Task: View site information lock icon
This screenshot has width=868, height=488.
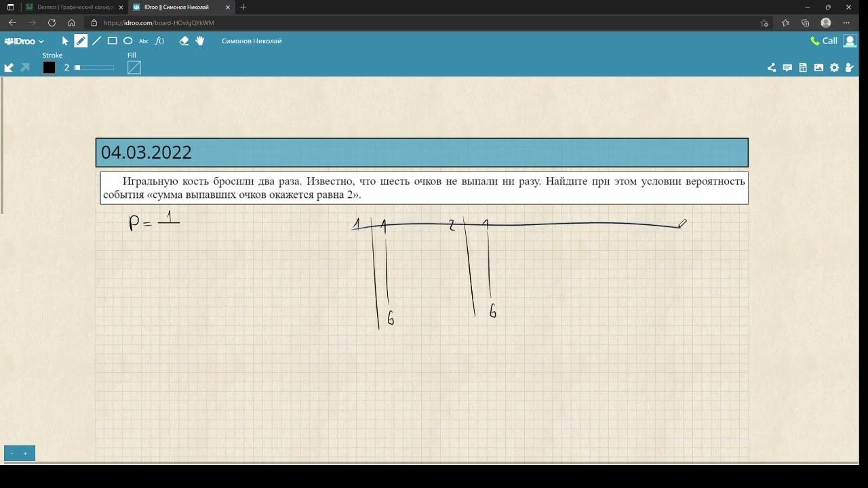Action: pyautogui.click(x=94, y=22)
